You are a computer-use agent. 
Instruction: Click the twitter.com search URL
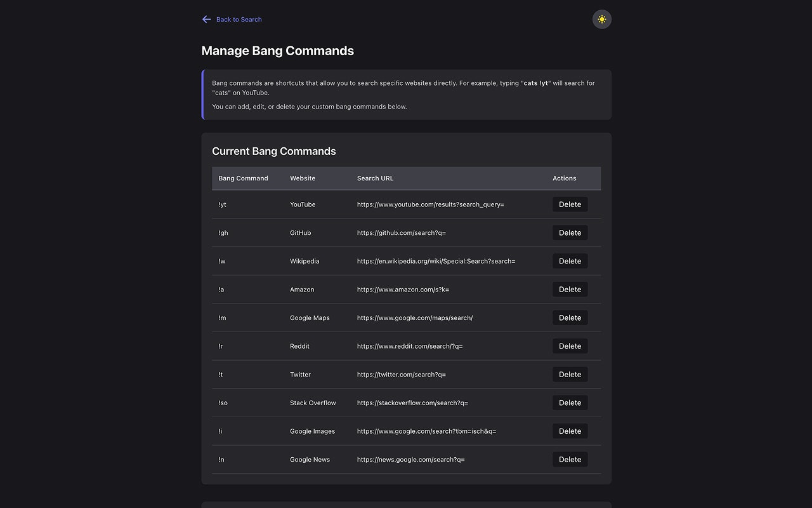point(402,375)
